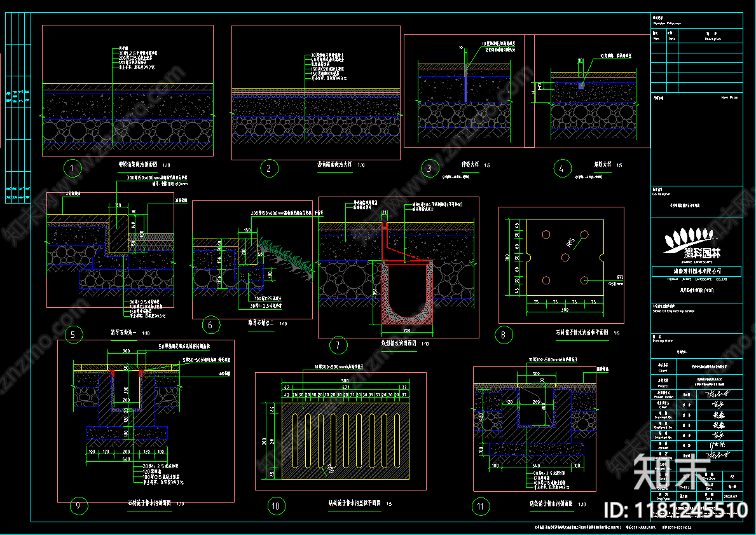This screenshot has height=535, width=756.
Task: Select the slotted grate cover plan drawing
Action: point(345,441)
